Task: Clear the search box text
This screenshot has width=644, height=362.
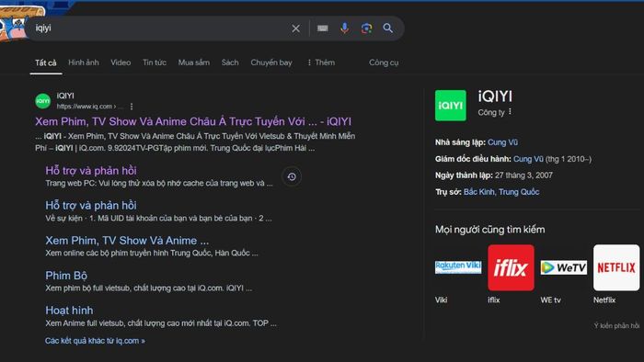Action: (x=295, y=28)
